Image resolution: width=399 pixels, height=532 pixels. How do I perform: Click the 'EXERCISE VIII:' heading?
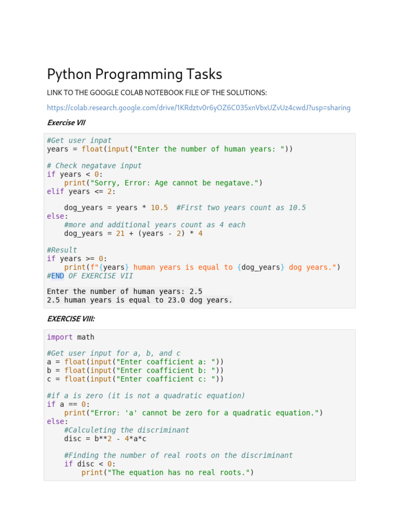(x=71, y=319)
